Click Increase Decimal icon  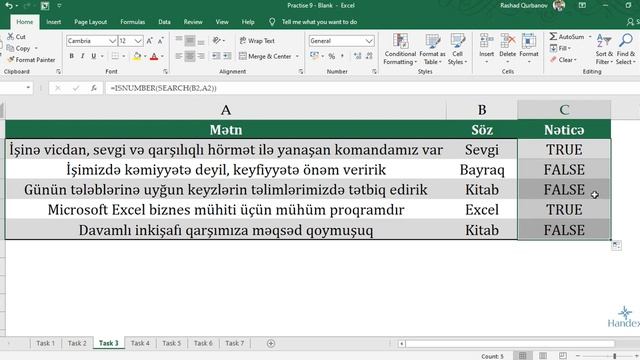tap(358, 56)
